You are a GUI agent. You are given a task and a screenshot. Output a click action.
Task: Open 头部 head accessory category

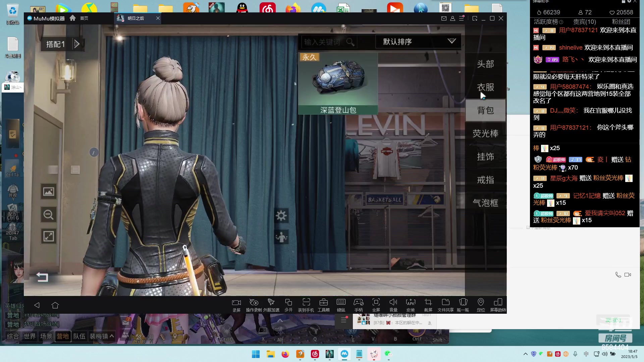[485, 64]
